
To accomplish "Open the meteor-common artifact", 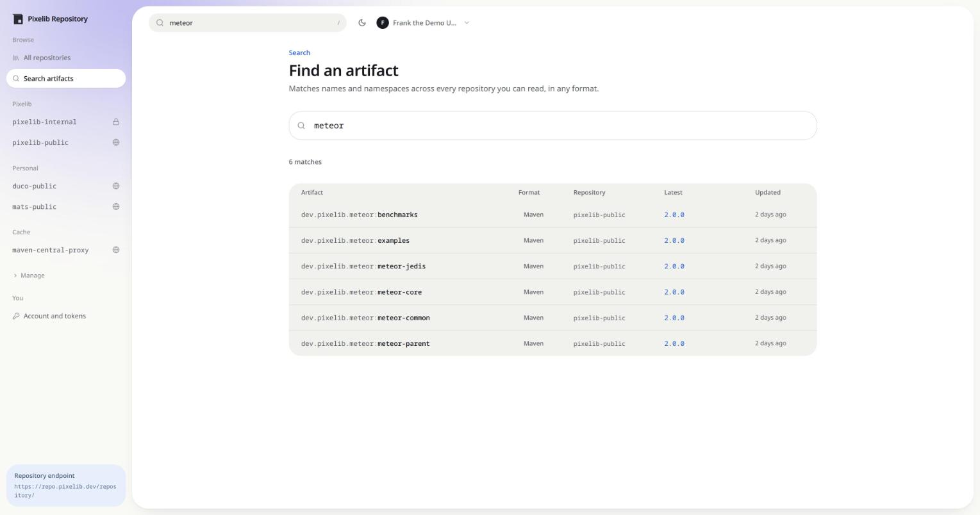I will coord(552,318).
